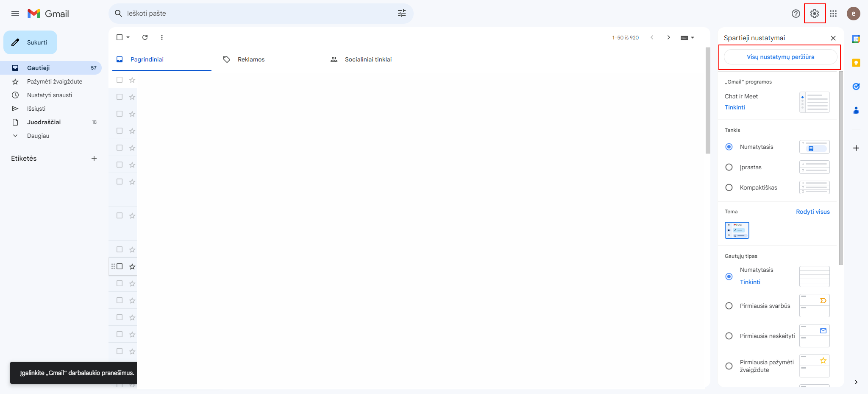
Task: Open Google Calendar in the side panel
Action: tap(856, 39)
